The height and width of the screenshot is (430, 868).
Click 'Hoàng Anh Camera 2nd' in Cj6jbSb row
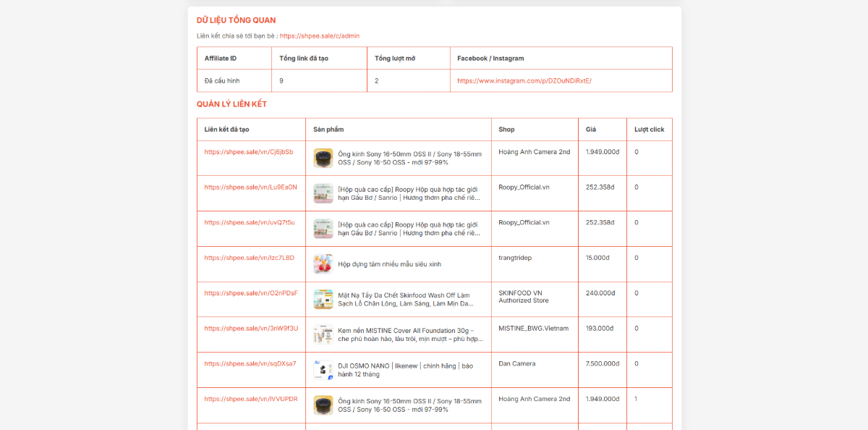pyautogui.click(x=534, y=152)
